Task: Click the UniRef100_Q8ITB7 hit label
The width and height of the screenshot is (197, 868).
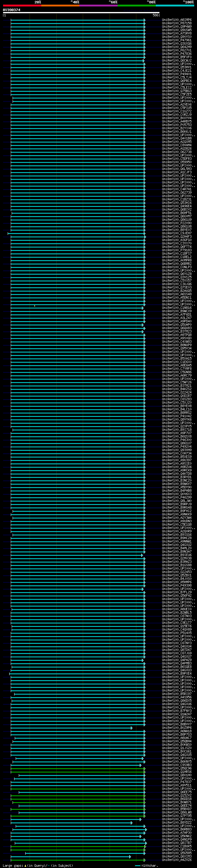Action: click(177, 843)
